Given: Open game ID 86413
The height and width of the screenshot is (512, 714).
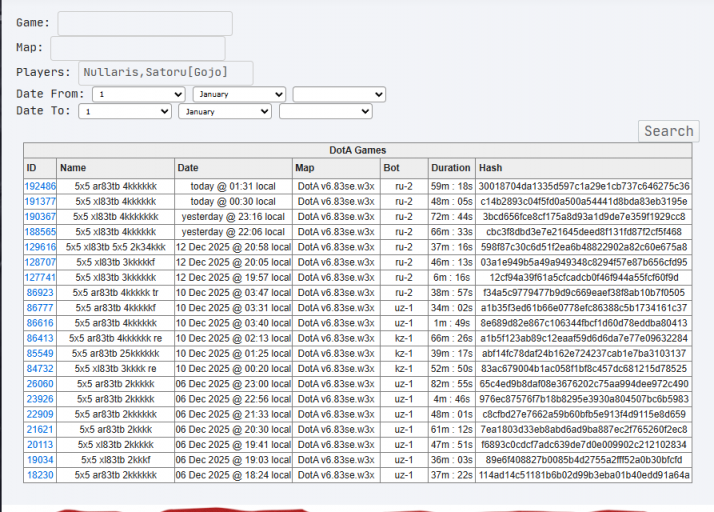Looking at the screenshot, I should tap(40, 338).
